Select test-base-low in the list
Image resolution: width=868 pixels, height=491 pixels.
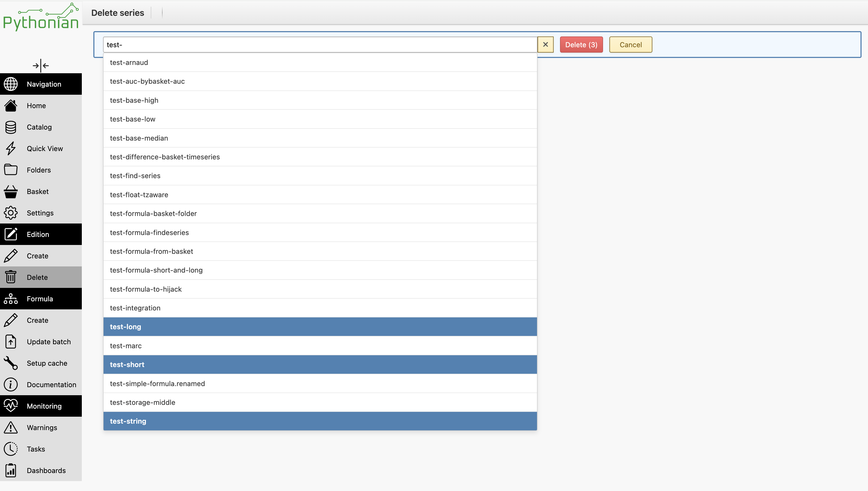click(320, 119)
